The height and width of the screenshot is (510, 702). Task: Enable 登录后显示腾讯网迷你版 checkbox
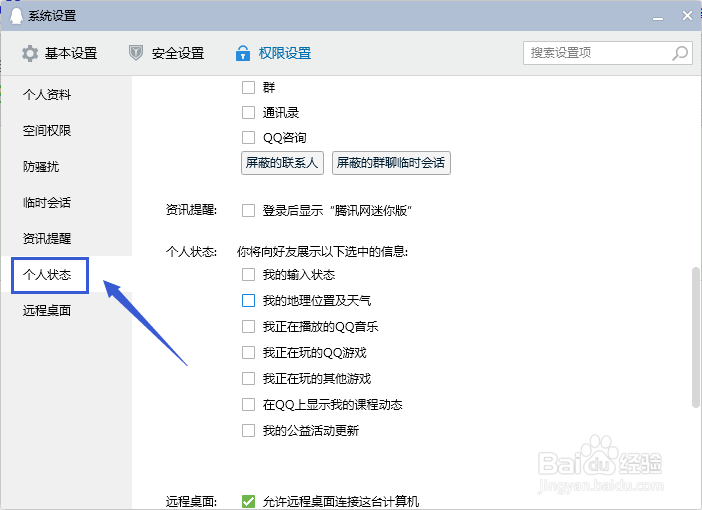248,210
